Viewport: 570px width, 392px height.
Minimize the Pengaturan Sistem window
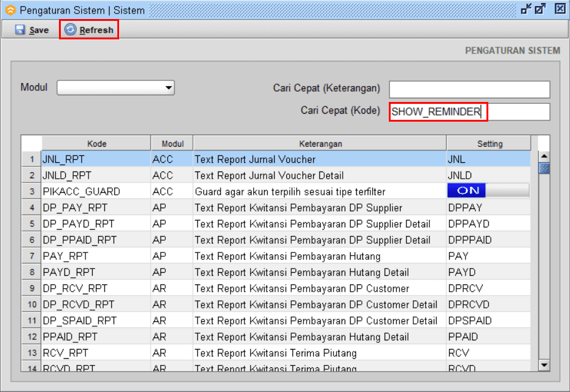(x=526, y=9)
